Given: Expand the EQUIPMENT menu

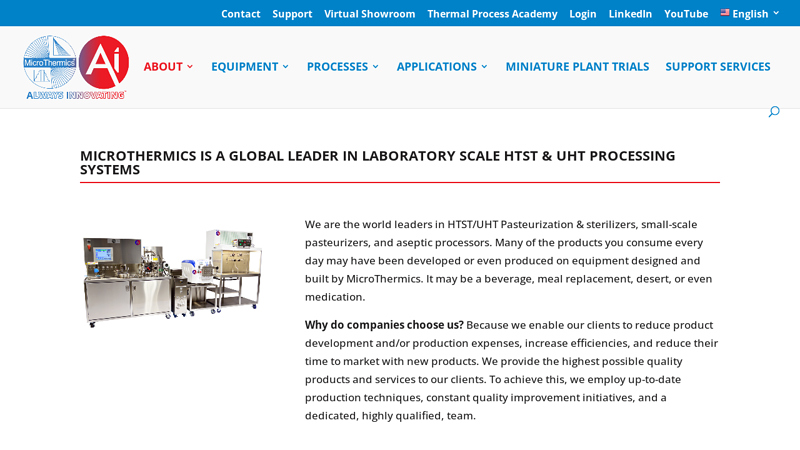Looking at the screenshot, I should [x=250, y=67].
